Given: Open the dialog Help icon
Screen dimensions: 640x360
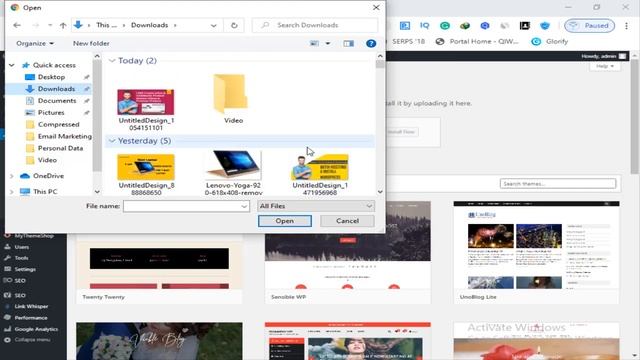Looking at the screenshot, I should tap(371, 43).
